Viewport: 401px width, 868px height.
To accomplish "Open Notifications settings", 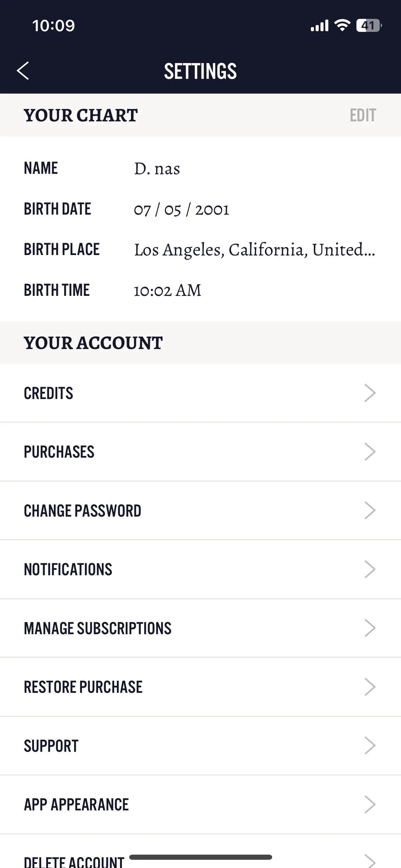I will [200, 569].
